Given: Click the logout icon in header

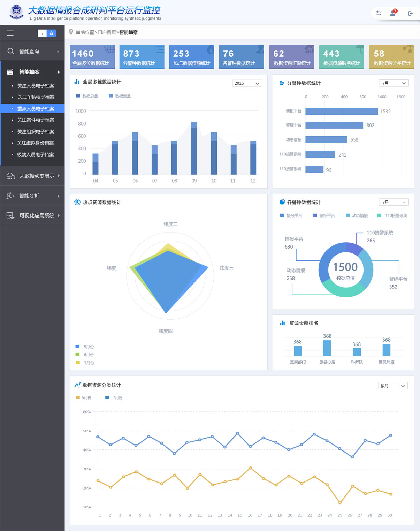Looking at the screenshot, I should [410, 13].
